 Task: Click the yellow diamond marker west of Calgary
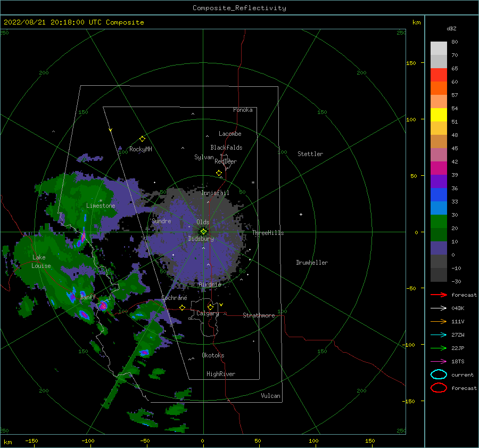click(183, 308)
